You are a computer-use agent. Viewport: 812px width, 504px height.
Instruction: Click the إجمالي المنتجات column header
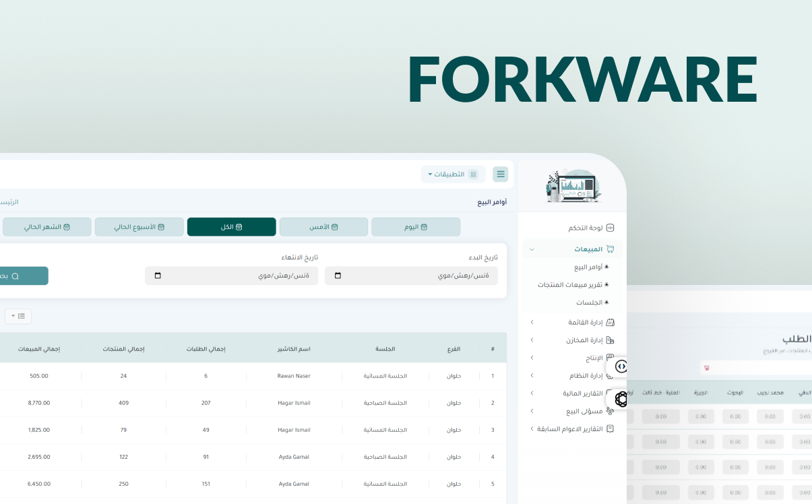(123, 349)
